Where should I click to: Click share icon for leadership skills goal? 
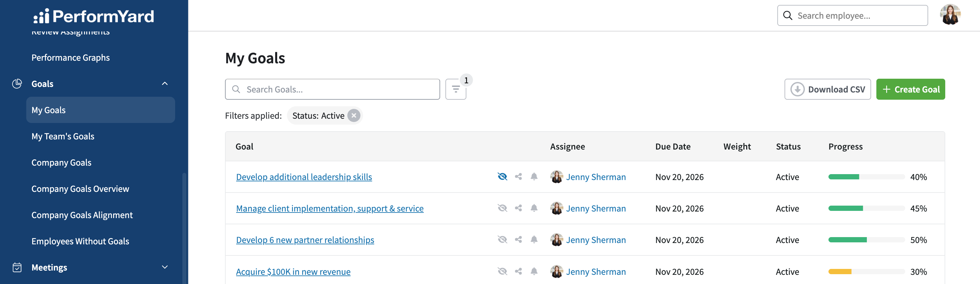click(x=518, y=176)
